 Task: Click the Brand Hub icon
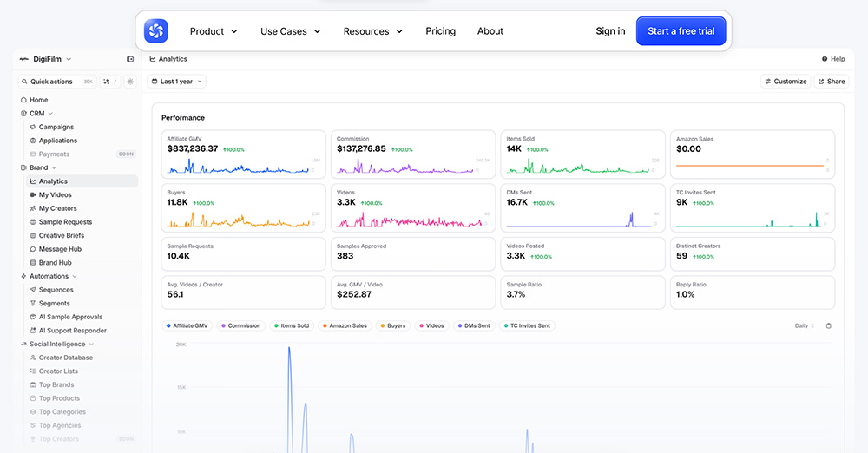click(33, 262)
